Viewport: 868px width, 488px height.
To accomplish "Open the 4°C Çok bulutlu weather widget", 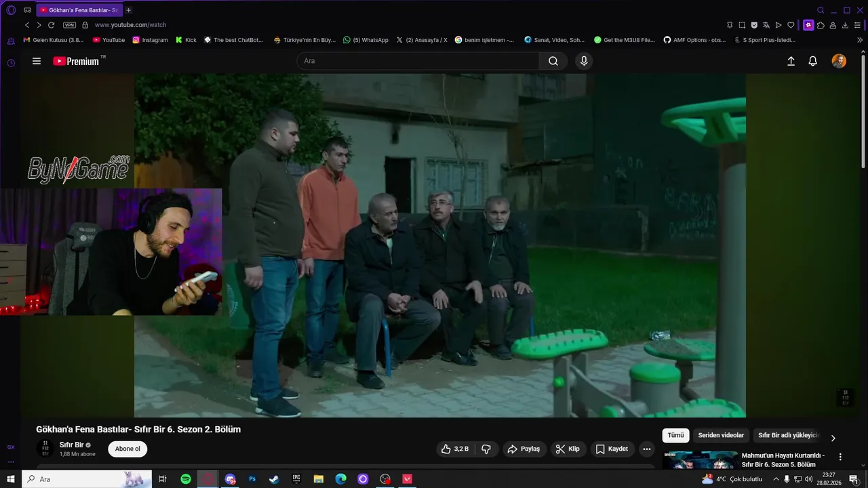I will coord(732,479).
